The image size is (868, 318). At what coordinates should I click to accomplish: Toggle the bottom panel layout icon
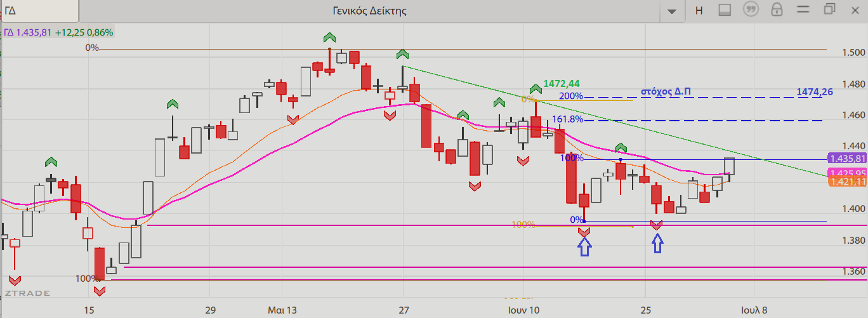(725, 10)
